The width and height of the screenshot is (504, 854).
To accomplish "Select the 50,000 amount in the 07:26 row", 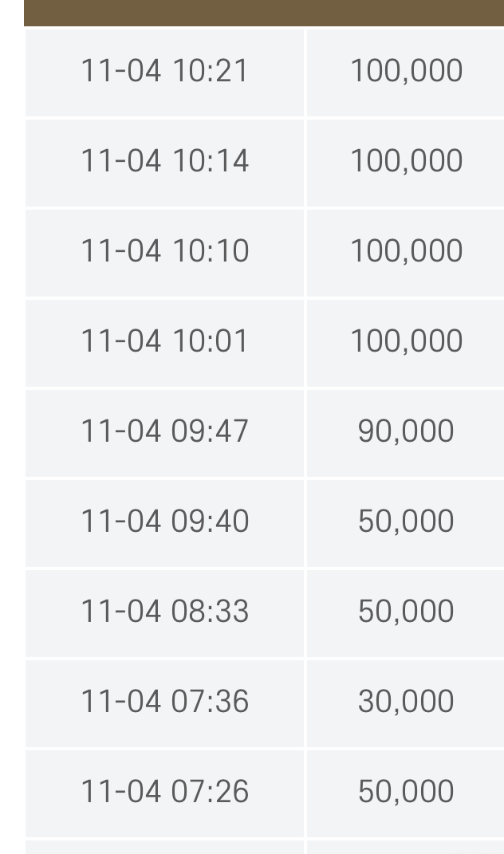I will [406, 792].
